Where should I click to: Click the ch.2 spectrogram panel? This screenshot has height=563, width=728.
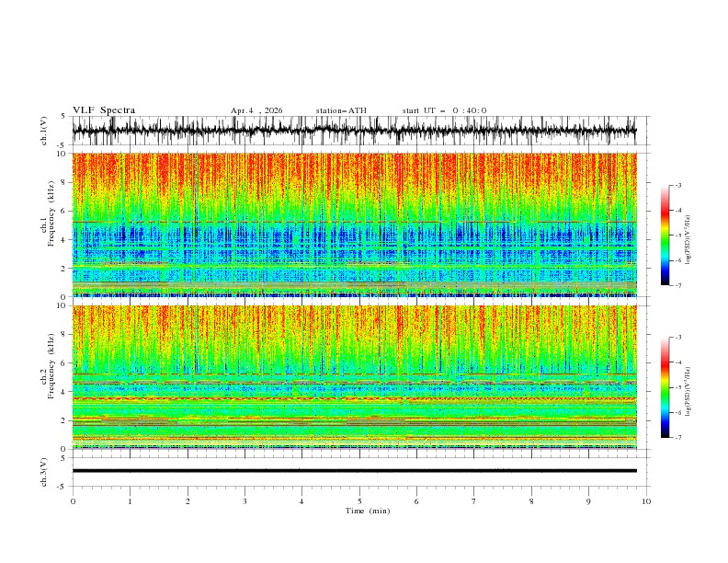354,377
